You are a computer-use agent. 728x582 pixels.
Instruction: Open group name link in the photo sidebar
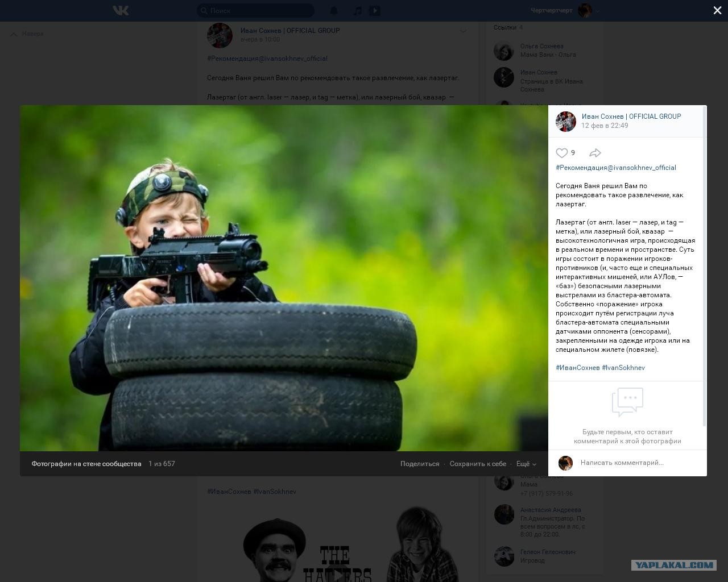tap(631, 117)
